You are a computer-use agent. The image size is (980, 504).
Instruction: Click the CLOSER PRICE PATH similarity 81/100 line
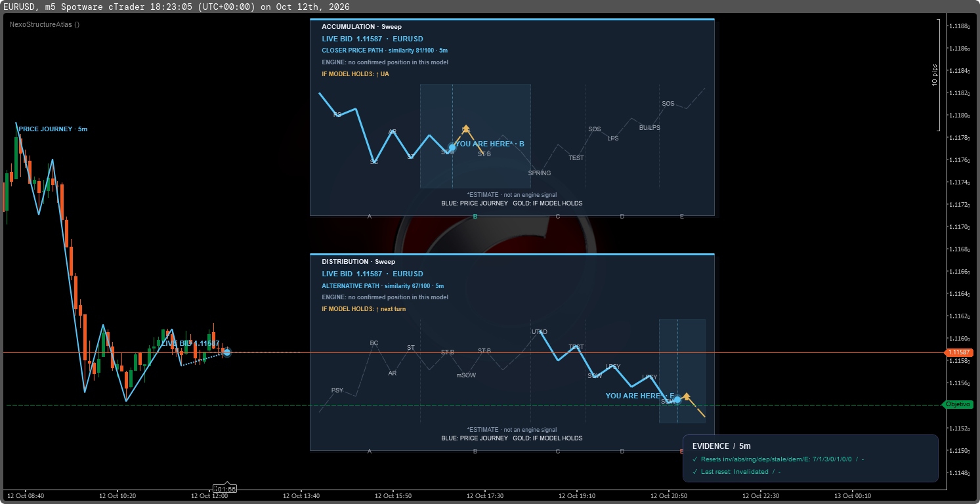(x=385, y=51)
